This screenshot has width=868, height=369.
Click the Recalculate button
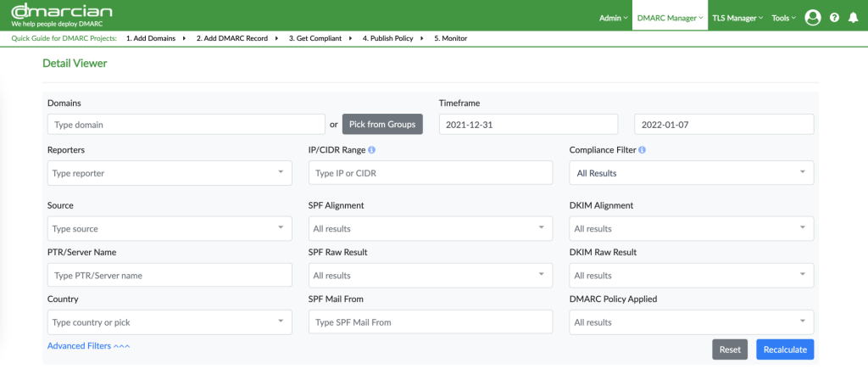pyautogui.click(x=785, y=349)
